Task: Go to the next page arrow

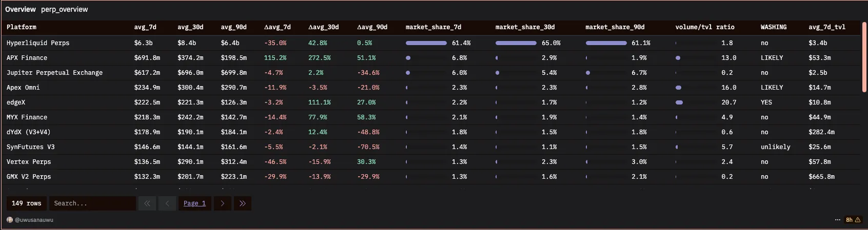Action: 222,203
